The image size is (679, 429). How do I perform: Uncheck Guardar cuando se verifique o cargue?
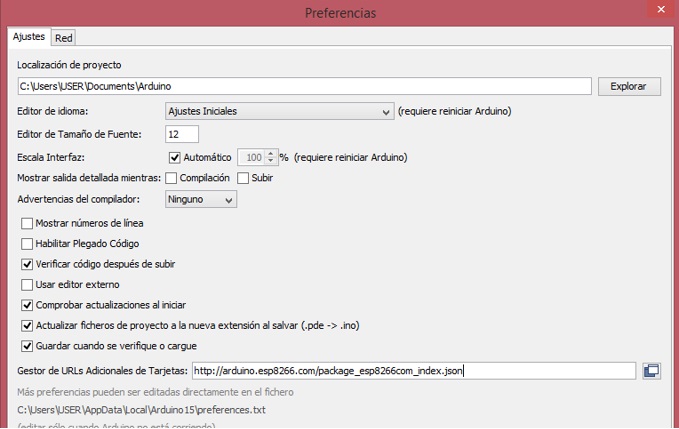click(27, 346)
